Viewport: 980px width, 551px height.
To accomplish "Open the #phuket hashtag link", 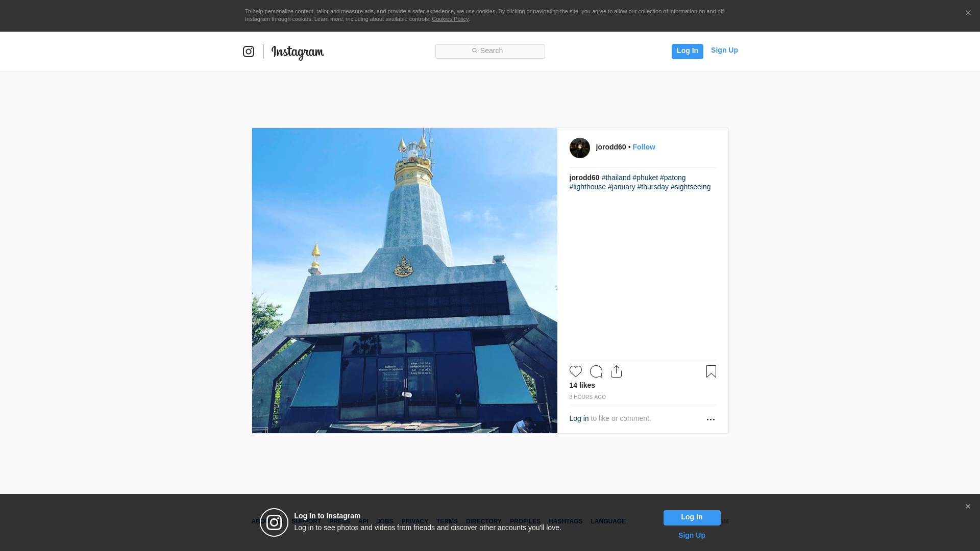I will pos(645,178).
